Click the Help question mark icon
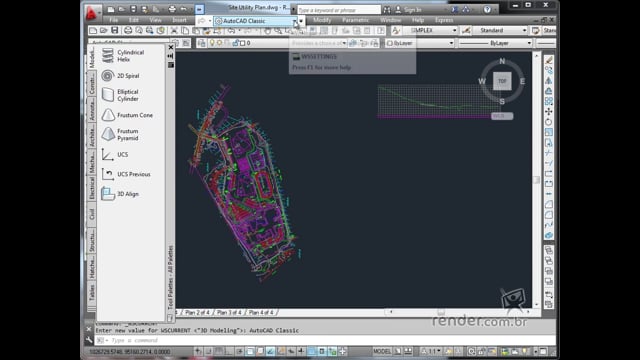640x360 pixels. click(487, 10)
